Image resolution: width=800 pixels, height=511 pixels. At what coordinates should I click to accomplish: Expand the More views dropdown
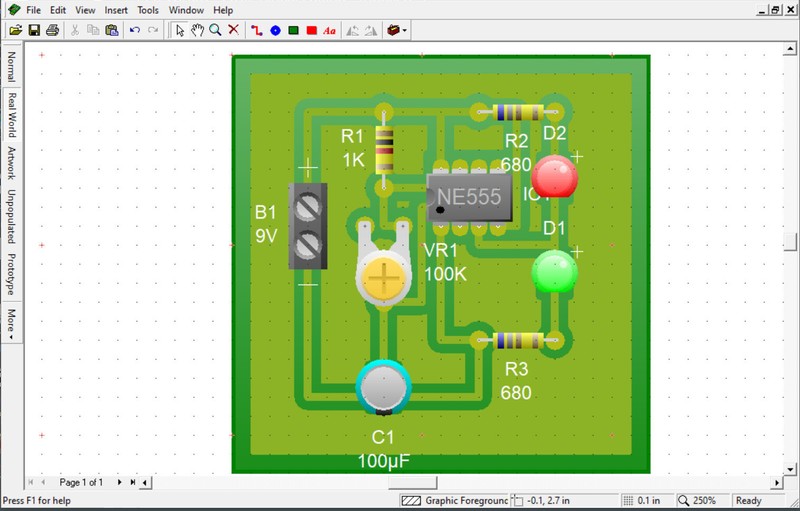[11, 323]
